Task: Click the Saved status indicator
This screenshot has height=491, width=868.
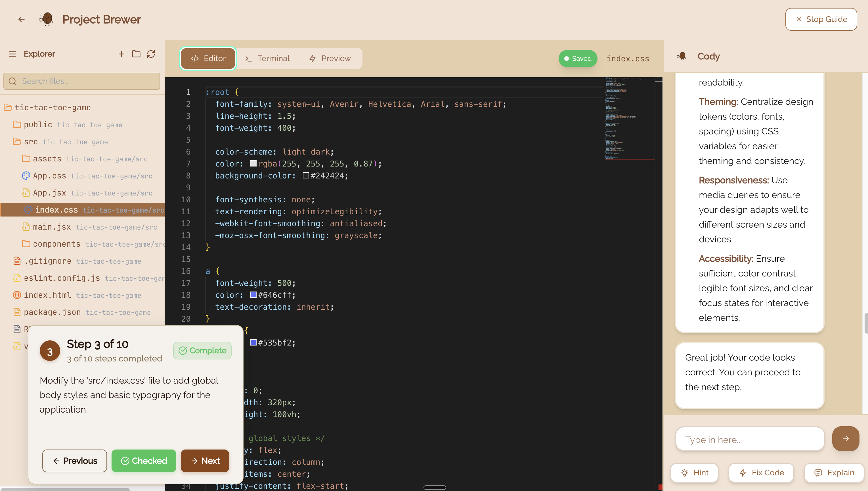Action: 578,58
